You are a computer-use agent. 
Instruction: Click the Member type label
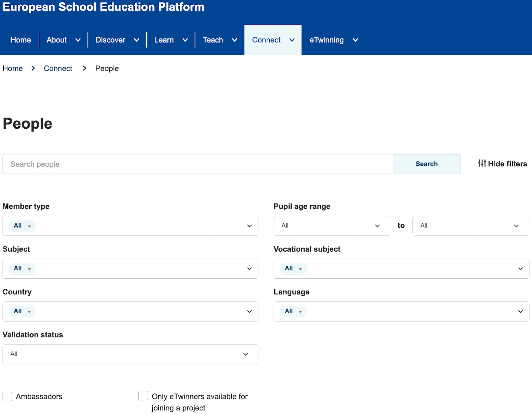(x=26, y=206)
